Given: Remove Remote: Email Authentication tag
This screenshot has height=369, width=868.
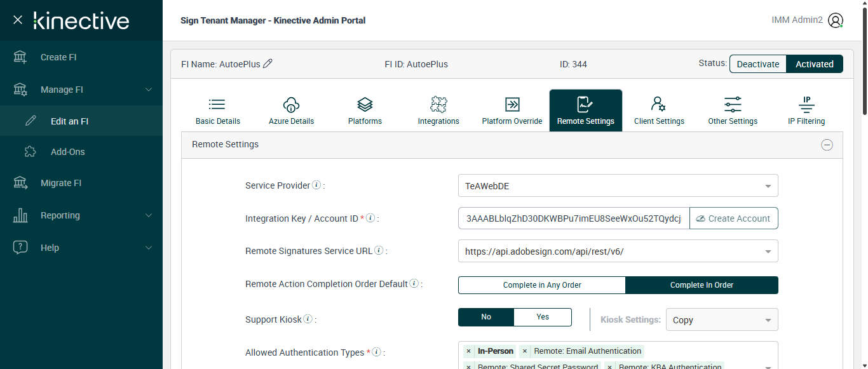Looking at the screenshot, I should pyautogui.click(x=525, y=351).
